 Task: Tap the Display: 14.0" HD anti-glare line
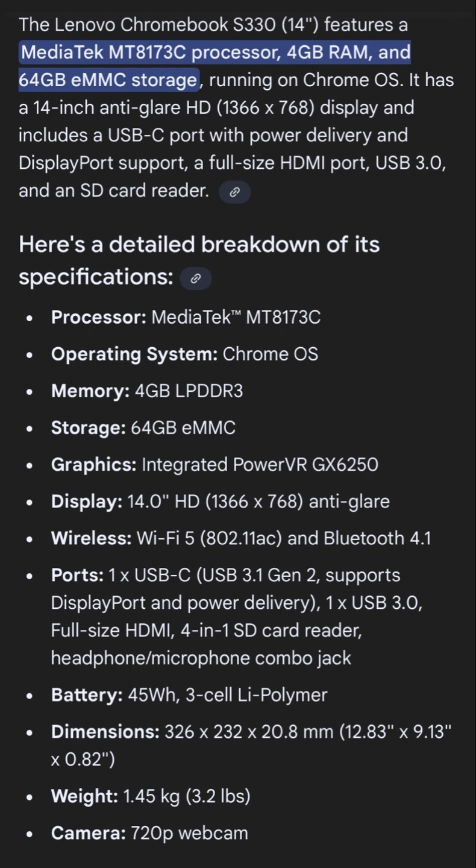pyautogui.click(x=221, y=502)
